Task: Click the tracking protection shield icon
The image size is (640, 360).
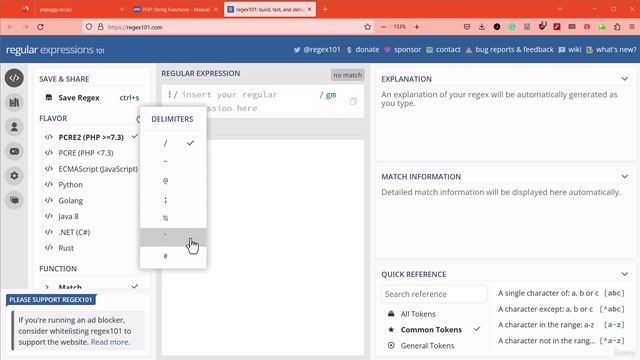Action: click(89, 27)
